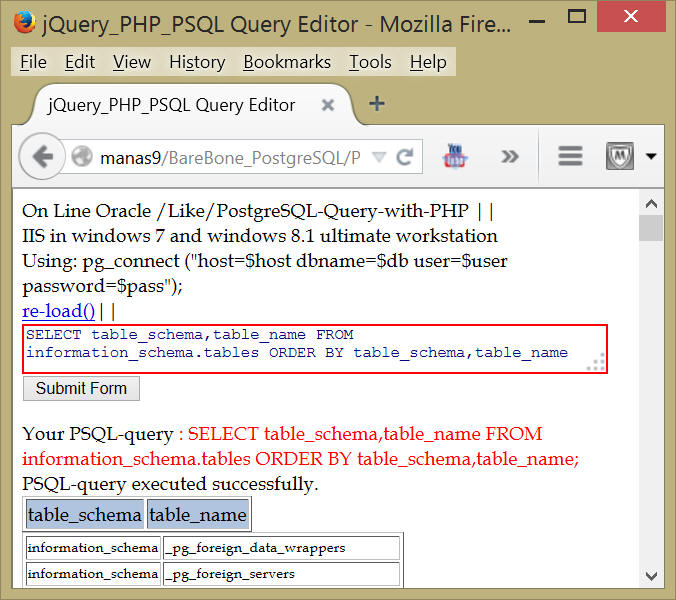Open the Edit menu
Viewport: 676px width, 600px height.
tap(80, 62)
